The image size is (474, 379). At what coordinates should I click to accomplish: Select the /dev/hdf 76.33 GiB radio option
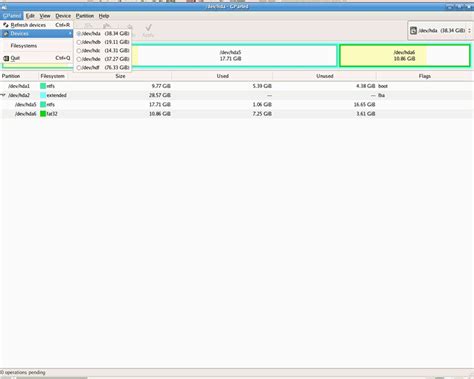pyautogui.click(x=79, y=68)
